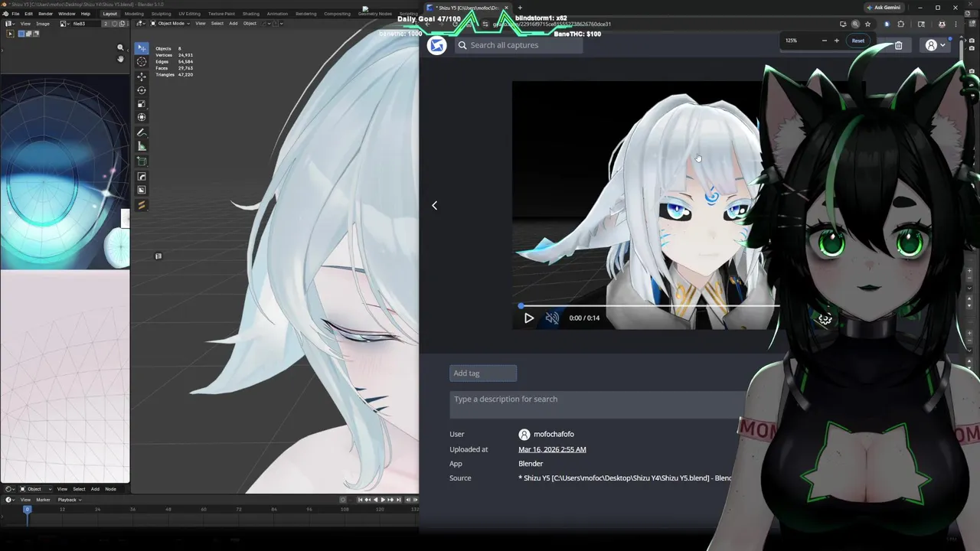Click the pan hand icon in image editor
This screenshot has width=980, height=551.
click(x=120, y=59)
